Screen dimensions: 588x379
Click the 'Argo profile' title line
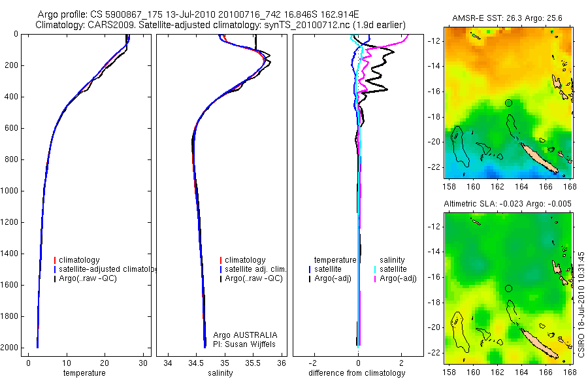[198, 14]
